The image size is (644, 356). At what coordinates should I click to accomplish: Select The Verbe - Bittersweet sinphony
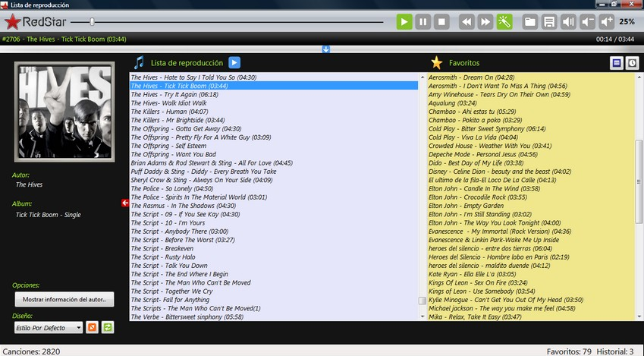pyautogui.click(x=274, y=317)
